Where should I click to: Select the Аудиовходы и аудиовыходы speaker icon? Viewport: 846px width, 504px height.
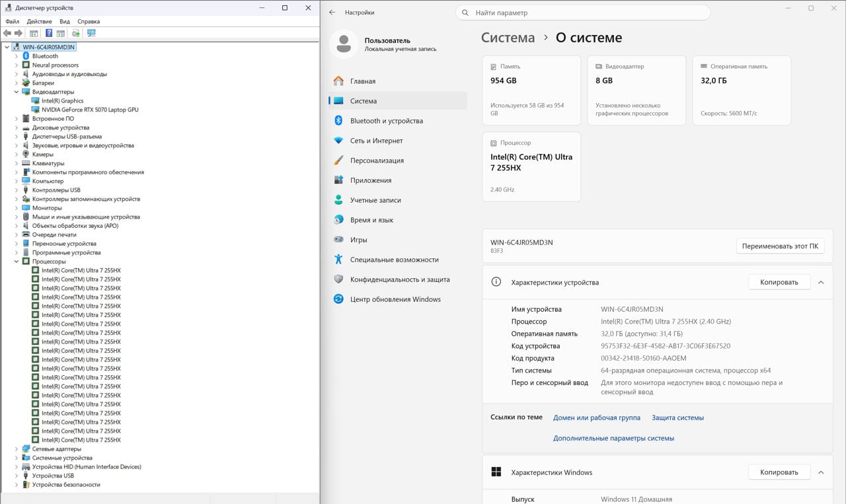[26, 74]
